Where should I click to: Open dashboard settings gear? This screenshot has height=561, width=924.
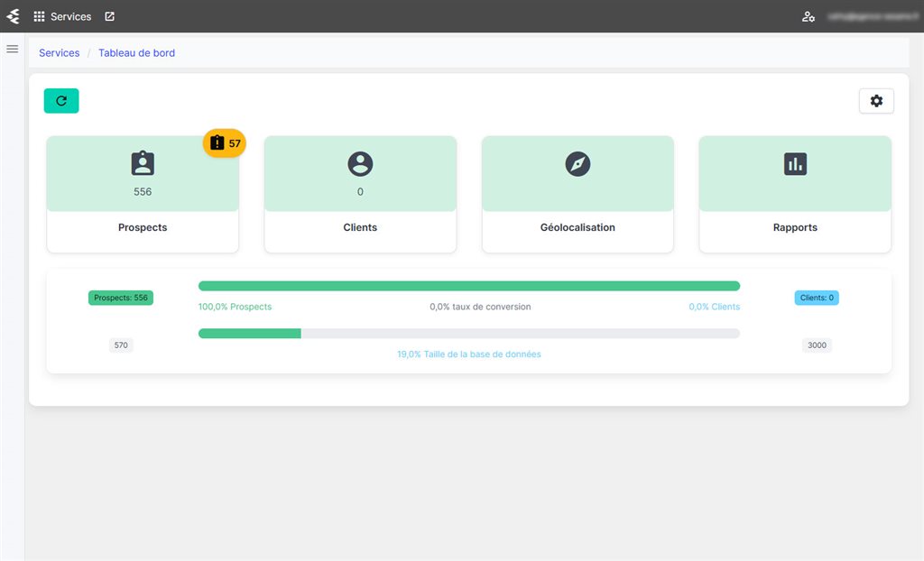876,101
